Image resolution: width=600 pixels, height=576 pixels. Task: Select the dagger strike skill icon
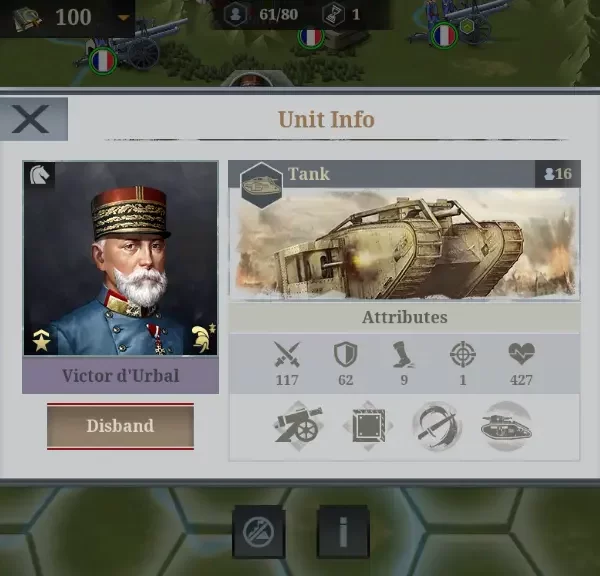tap(437, 426)
